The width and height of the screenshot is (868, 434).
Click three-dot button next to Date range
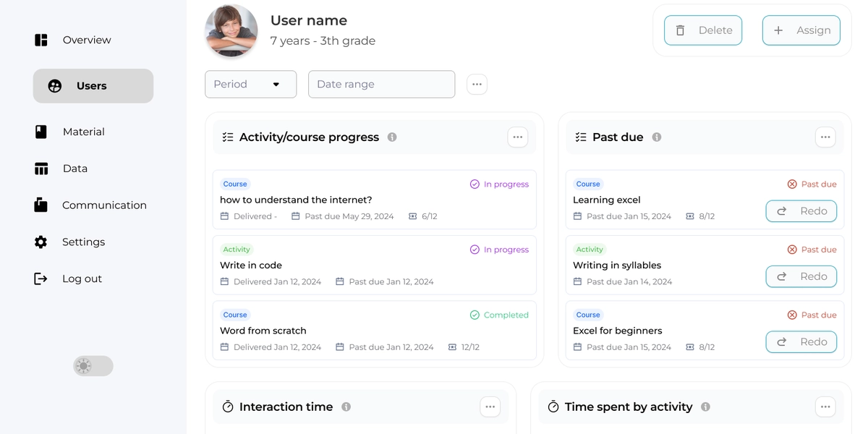[477, 84]
